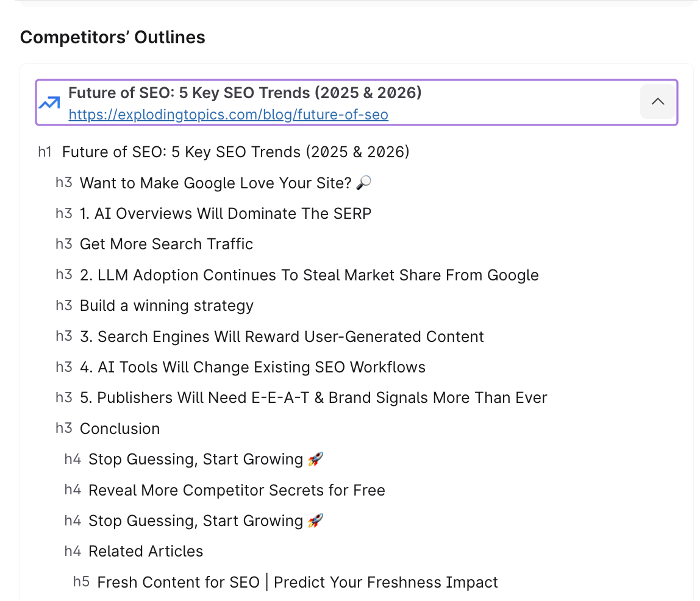Select 'LLM Adoption Continues To Steal Market Share' heading
Screen dimensions: 700x601
(x=309, y=275)
